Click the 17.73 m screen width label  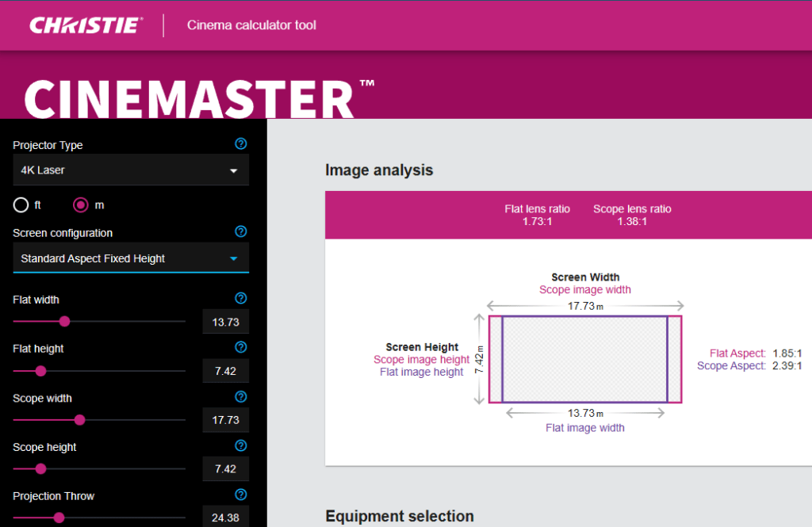585,306
